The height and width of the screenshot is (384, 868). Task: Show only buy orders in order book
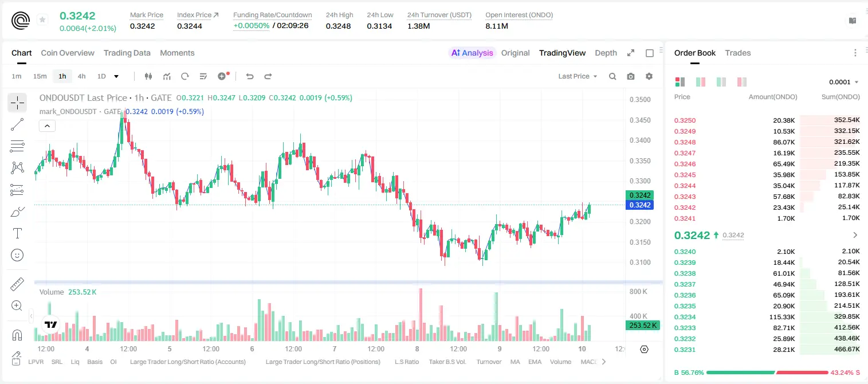pos(721,82)
